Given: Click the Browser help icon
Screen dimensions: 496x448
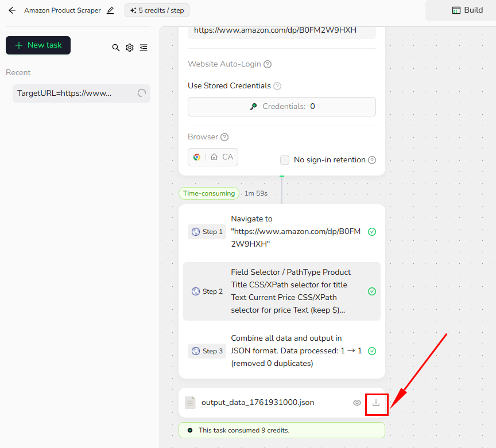Looking at the screenshot, I should [x=224, y=137].
